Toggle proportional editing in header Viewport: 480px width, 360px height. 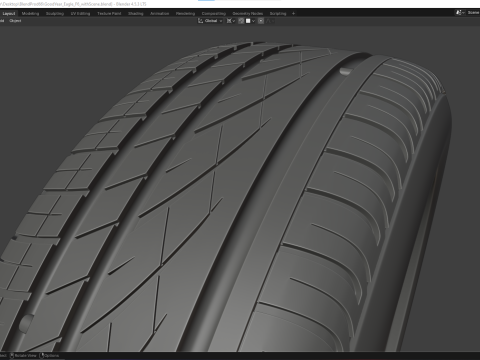261,21
